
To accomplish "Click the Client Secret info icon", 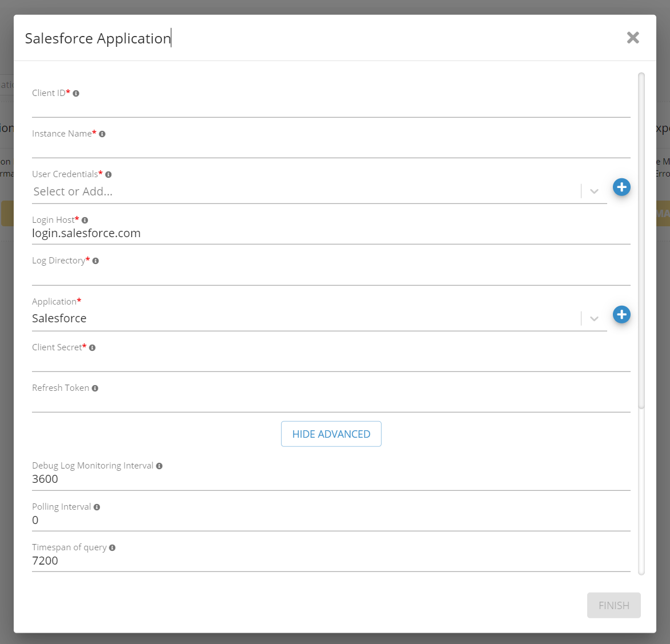I will 93,347.
